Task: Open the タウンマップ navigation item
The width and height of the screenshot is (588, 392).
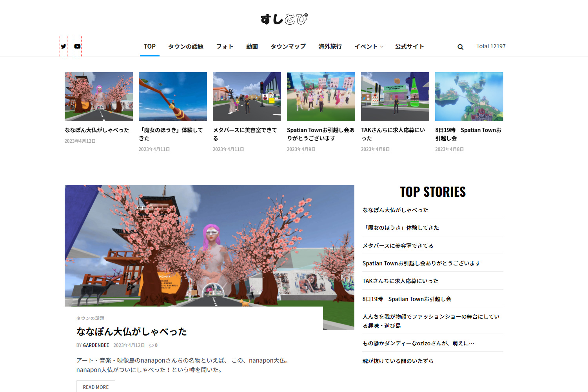Action: [288, 46]
